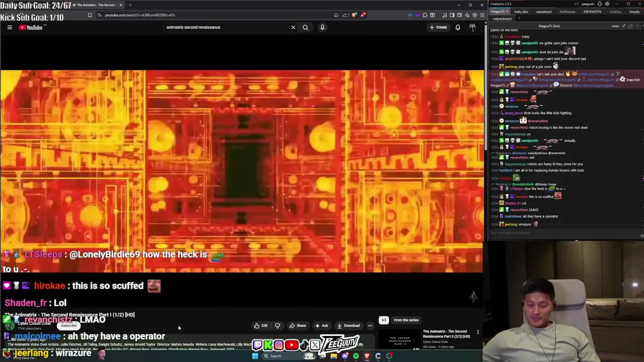Share the Animatrix video
Viewport: 644px width, 362px height.
coord(297,326)
